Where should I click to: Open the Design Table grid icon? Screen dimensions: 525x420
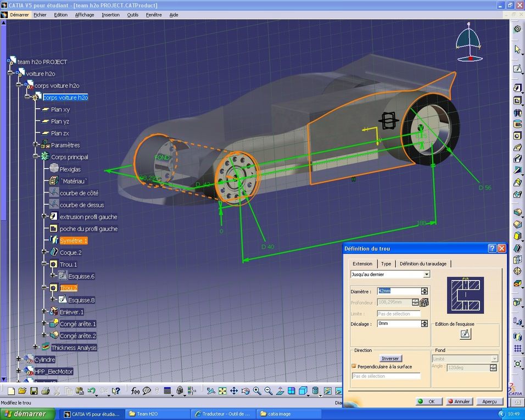coord(167,391)
